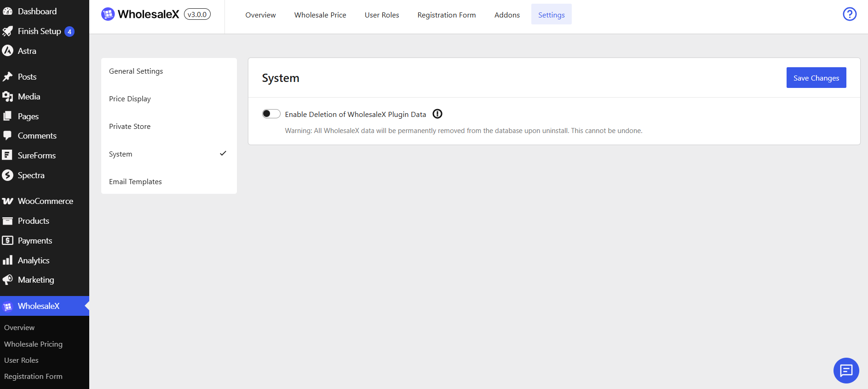Image resolution: width=868 pixels, height=389 pixels.
Task: Click the Astra logo icon
Action: point(7,51)
